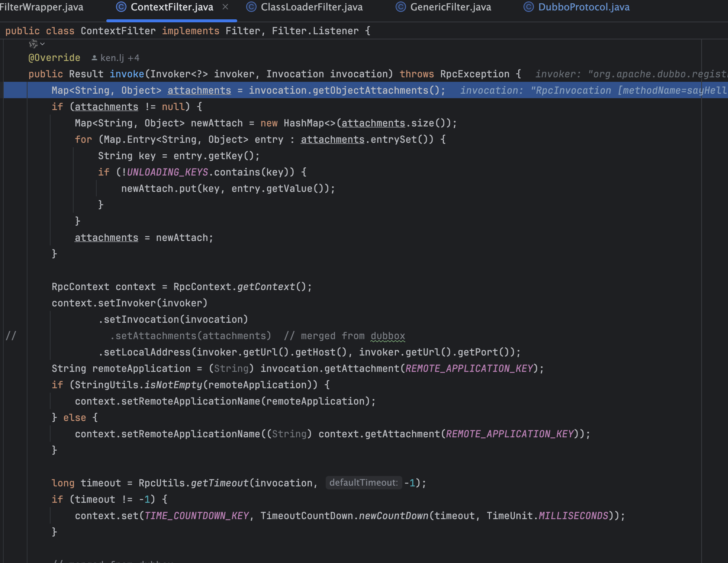The width and height of the screenshot is (728, 563).
Task: Click the ContextFilter class name in sticky header
Action: pos(118,31)
